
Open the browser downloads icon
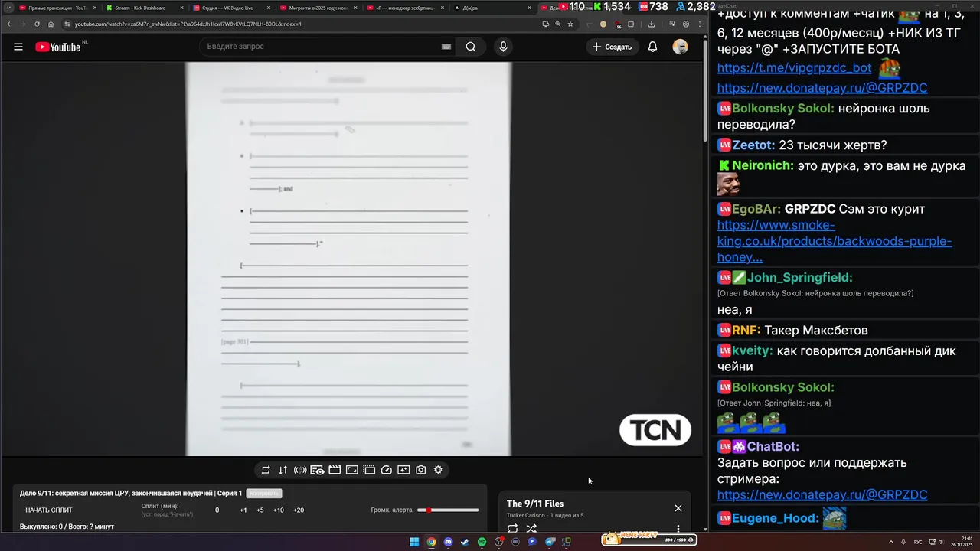click(652, 24)
